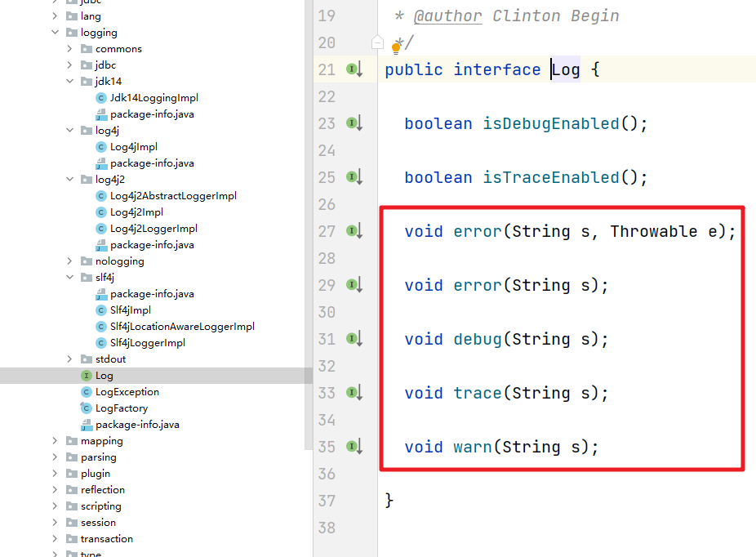The image size is (756, 557).
Task: Expand the nologging package
Action: point(69,261)
